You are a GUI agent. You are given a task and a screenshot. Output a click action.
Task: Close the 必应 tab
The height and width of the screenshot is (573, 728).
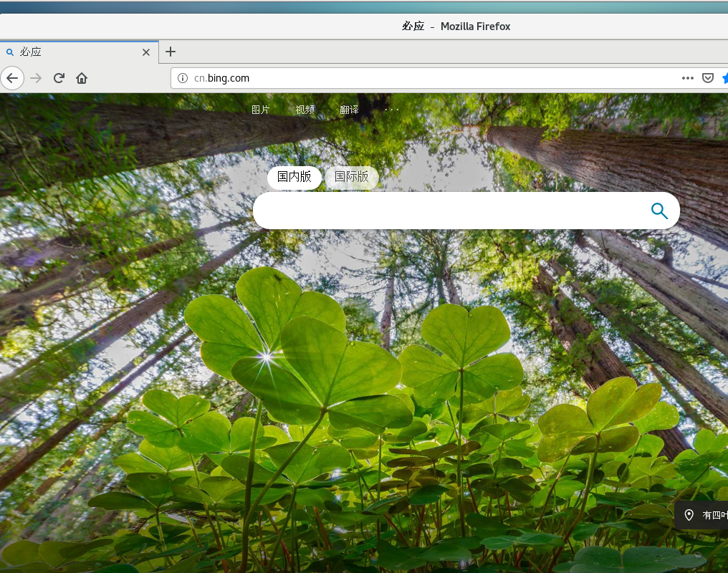click(145, 52)
